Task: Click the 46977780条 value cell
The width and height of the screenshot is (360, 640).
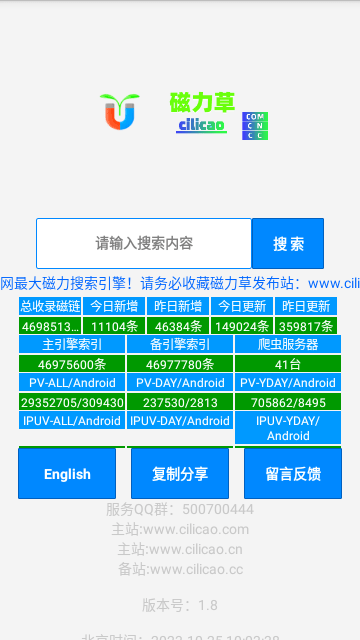Action: (180, 364)
